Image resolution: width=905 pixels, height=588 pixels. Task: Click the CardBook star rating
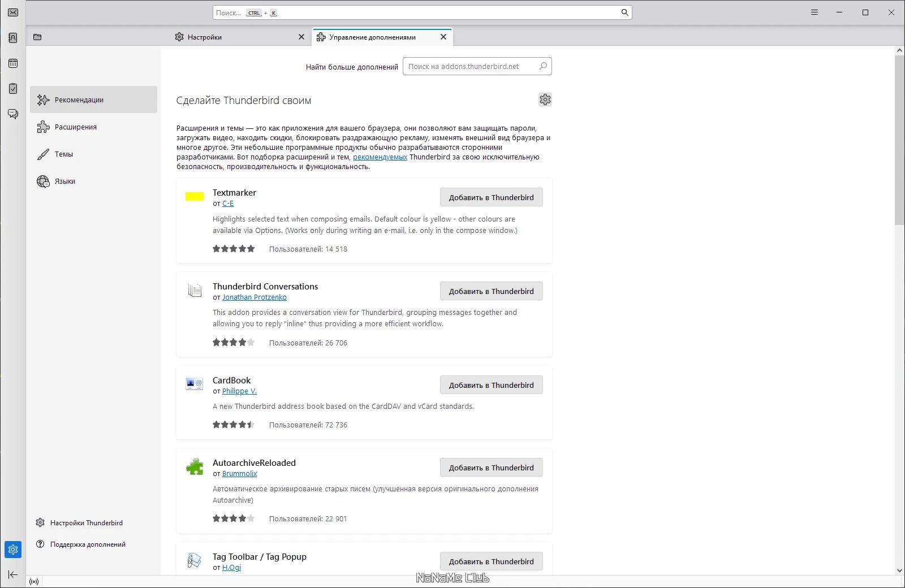coord(234,425)
